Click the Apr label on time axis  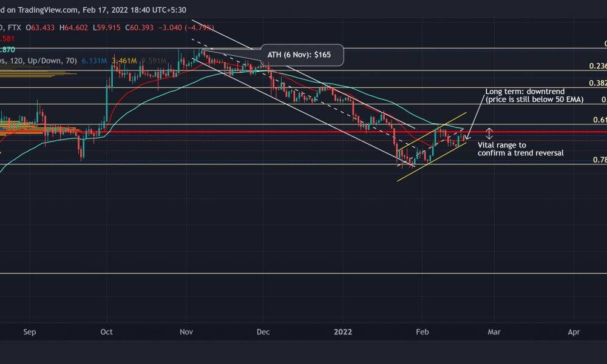coord(574,332)
